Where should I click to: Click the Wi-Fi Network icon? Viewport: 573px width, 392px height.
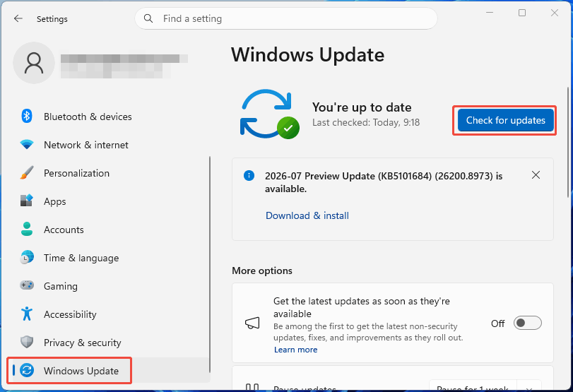click(x=27, y=145)
